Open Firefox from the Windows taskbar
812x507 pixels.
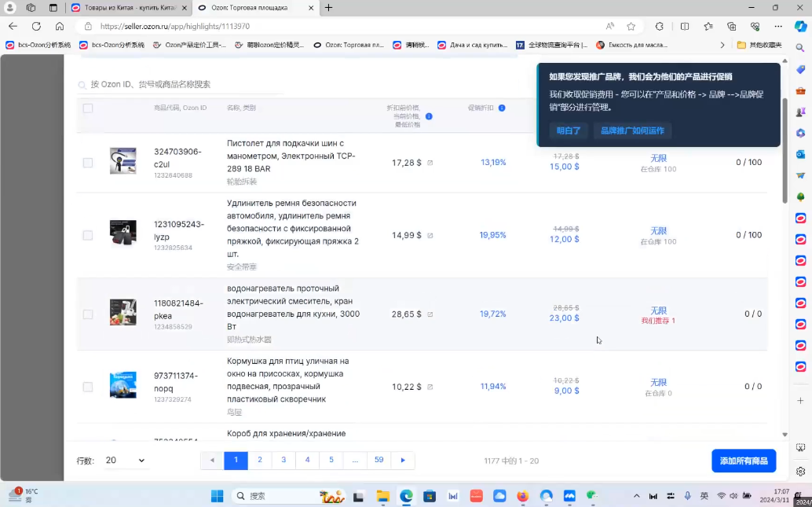click(x=523, y=496)
